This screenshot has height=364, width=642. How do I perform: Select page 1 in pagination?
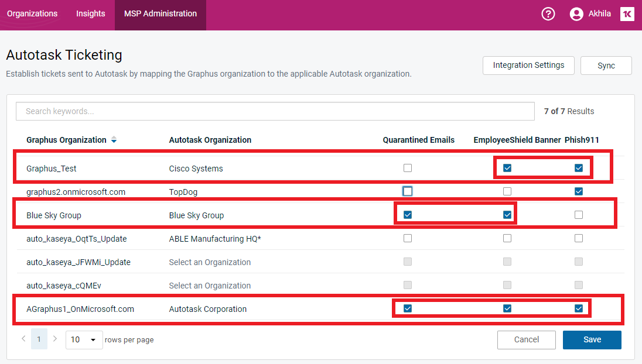coord(39,339)
